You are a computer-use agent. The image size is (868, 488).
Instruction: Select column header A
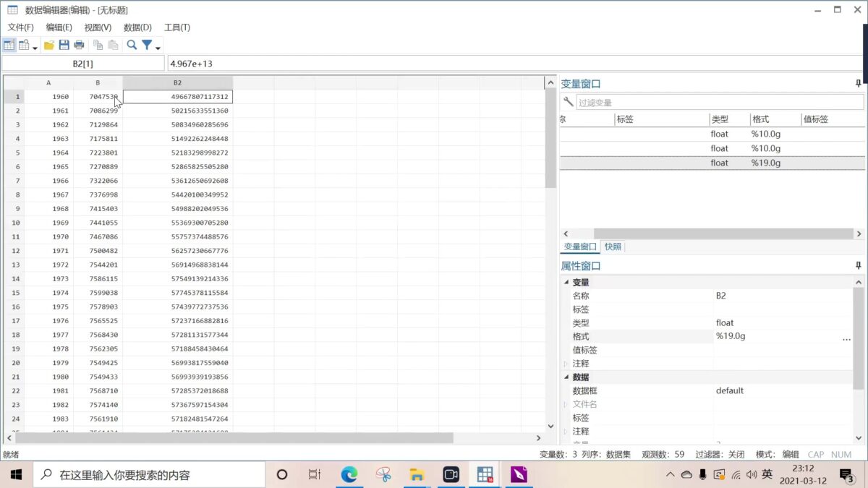(48, 82)
